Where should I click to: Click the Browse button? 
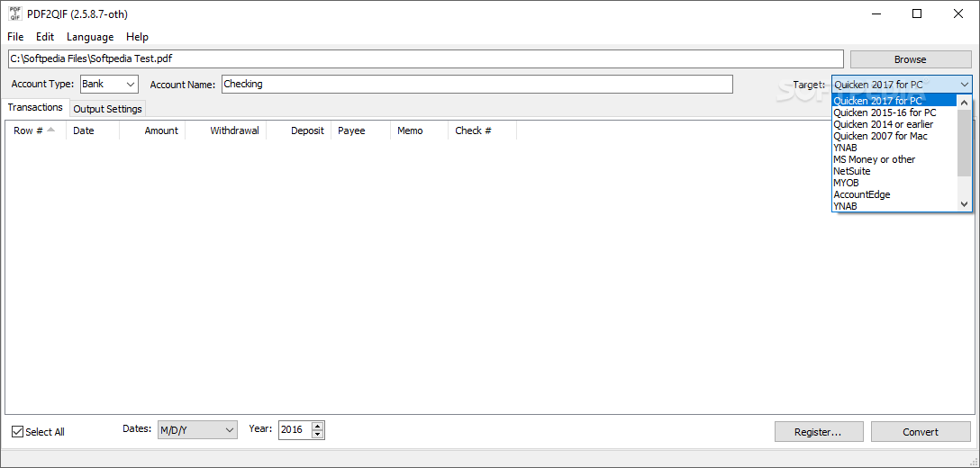pyautogui.click(x=910, y=59)
